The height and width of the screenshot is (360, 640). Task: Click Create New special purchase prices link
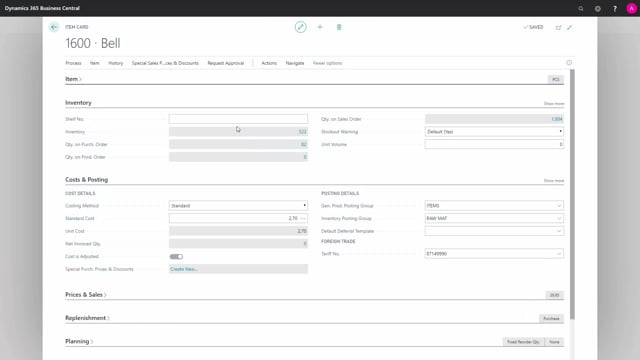pyautogui.click(x=184, y=269)
